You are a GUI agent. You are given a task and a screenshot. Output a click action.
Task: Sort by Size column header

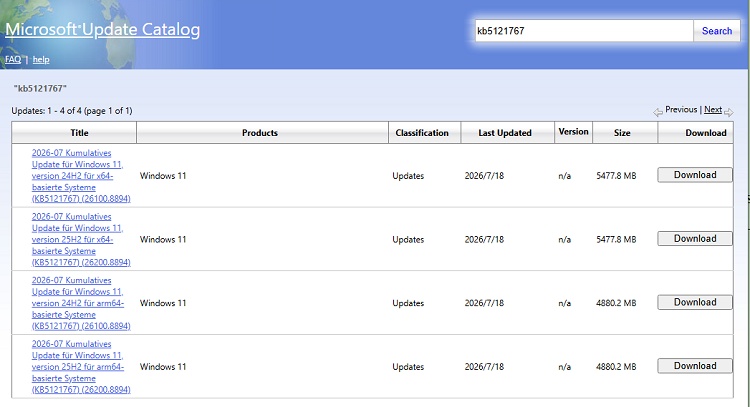pyautogui.click(x=622, y=133)
